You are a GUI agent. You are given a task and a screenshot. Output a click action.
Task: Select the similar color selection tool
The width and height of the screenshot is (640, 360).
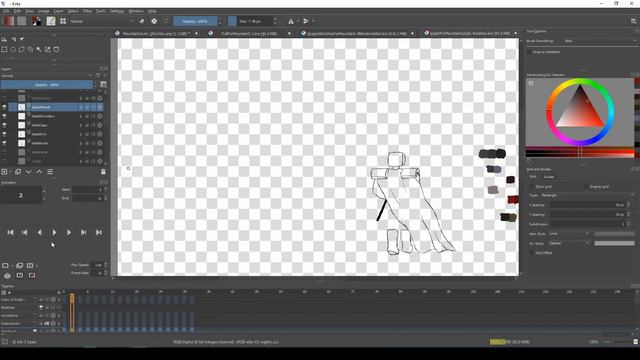[x=47, y=49]
